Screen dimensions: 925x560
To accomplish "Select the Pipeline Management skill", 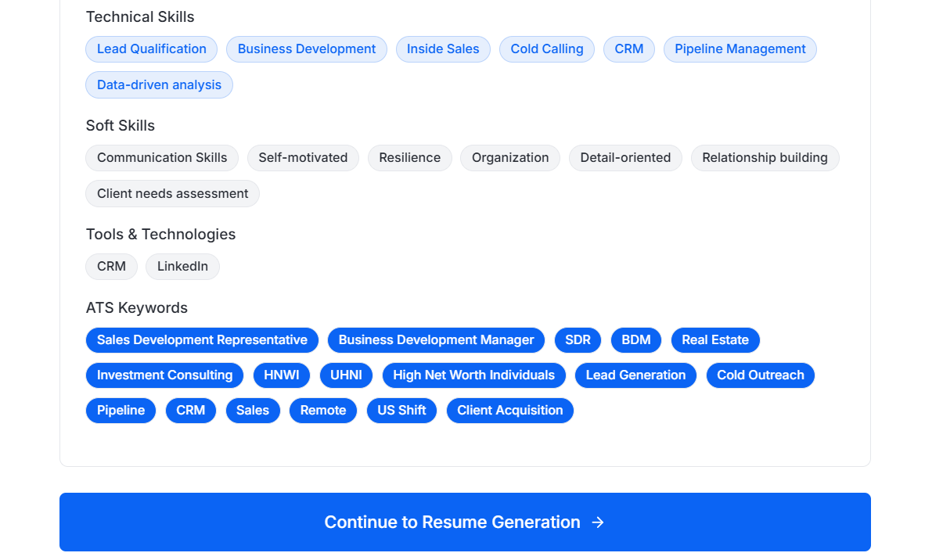I will [x=740, y=48].
